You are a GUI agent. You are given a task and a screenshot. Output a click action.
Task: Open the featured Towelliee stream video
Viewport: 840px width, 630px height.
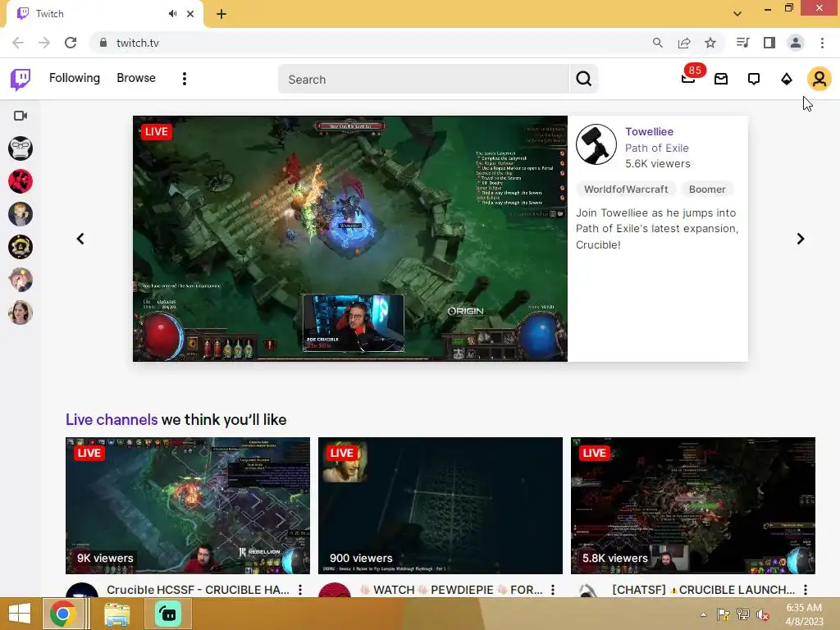[x=349, y=239]
